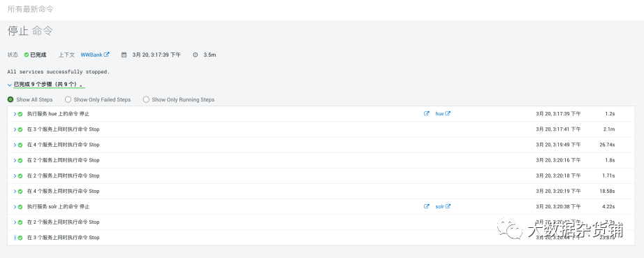Click green check icon on 3:20:16 row

[x=20, y=160]
